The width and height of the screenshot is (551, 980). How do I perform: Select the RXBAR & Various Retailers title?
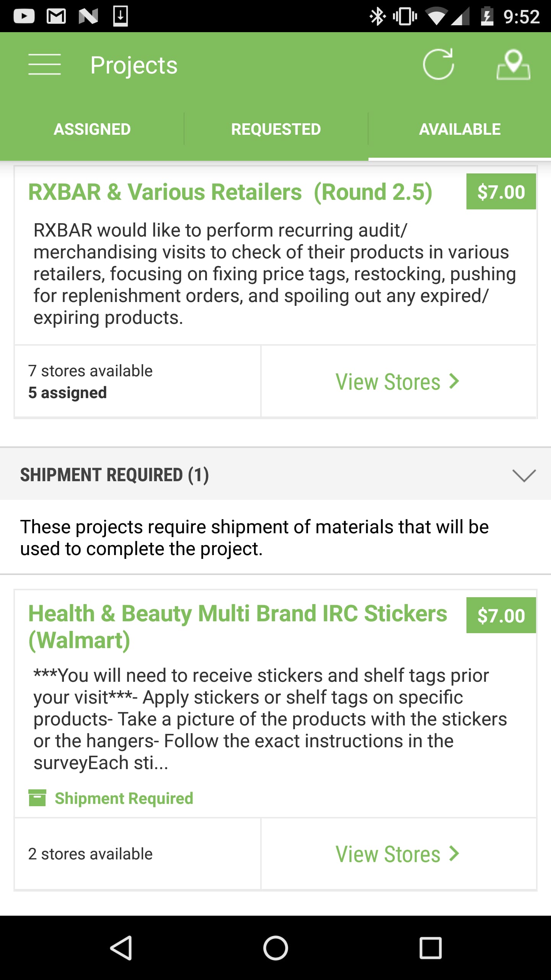230,191
